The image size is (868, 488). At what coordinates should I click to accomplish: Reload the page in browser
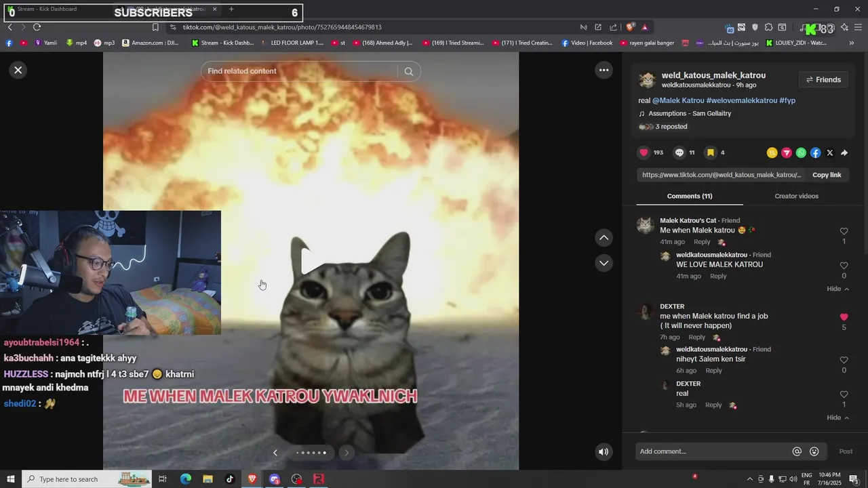(37, 27)
